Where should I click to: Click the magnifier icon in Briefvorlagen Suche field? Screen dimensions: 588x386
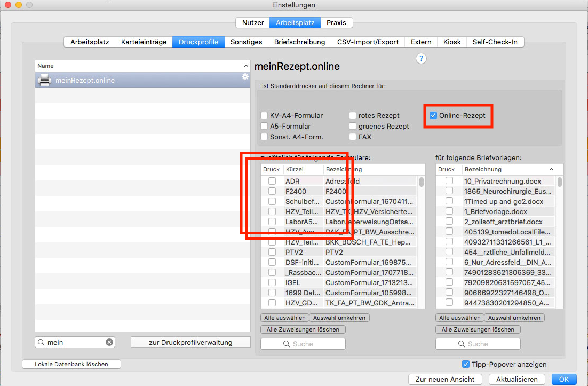pyautogui.click(x=462, y=344)
